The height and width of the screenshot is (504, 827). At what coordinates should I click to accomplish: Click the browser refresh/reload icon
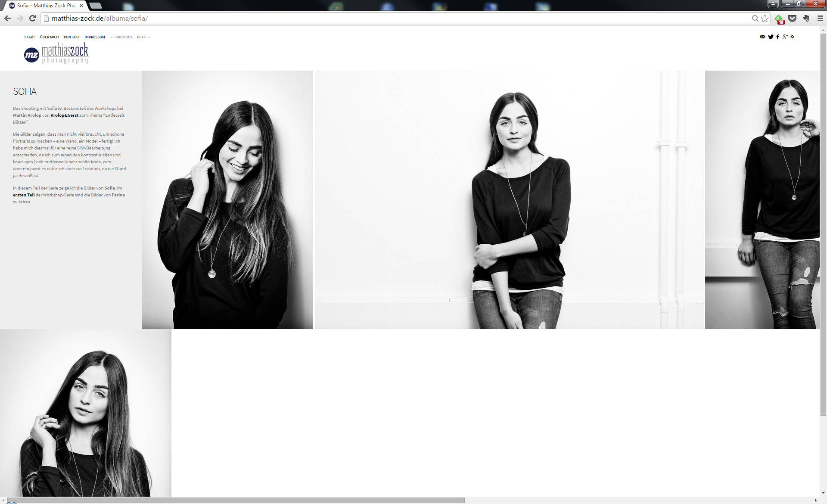click(x=32, y=19)
